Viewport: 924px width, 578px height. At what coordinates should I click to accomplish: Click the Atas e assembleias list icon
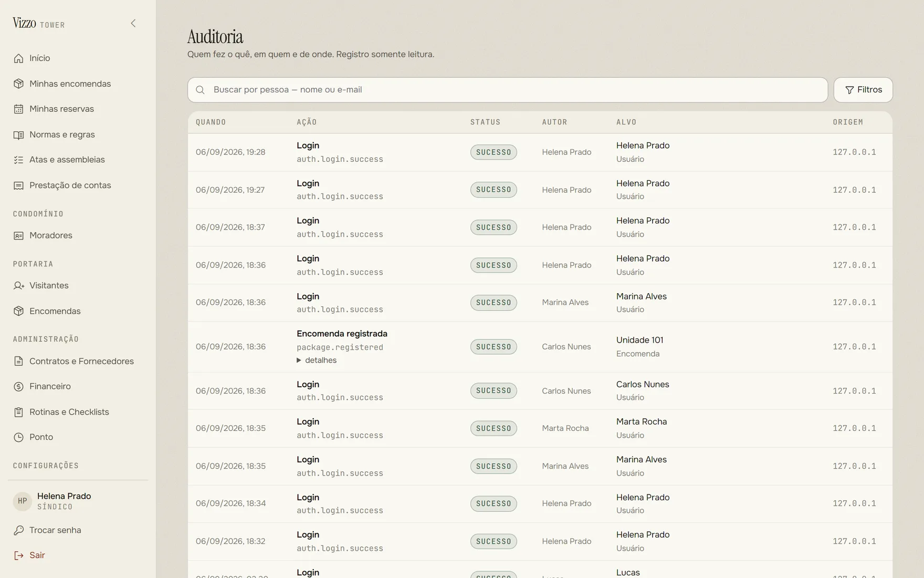point(18,160)
